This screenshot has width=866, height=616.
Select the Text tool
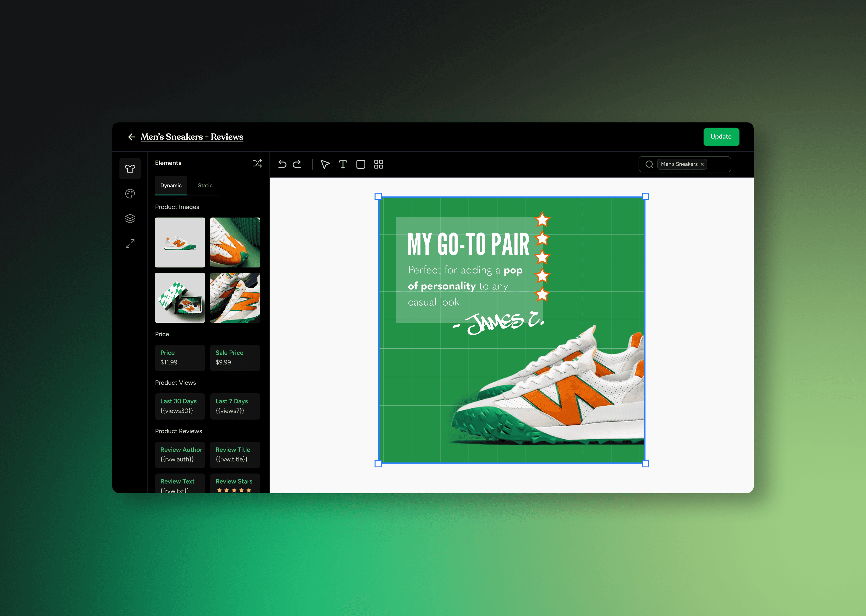[343, 164]
